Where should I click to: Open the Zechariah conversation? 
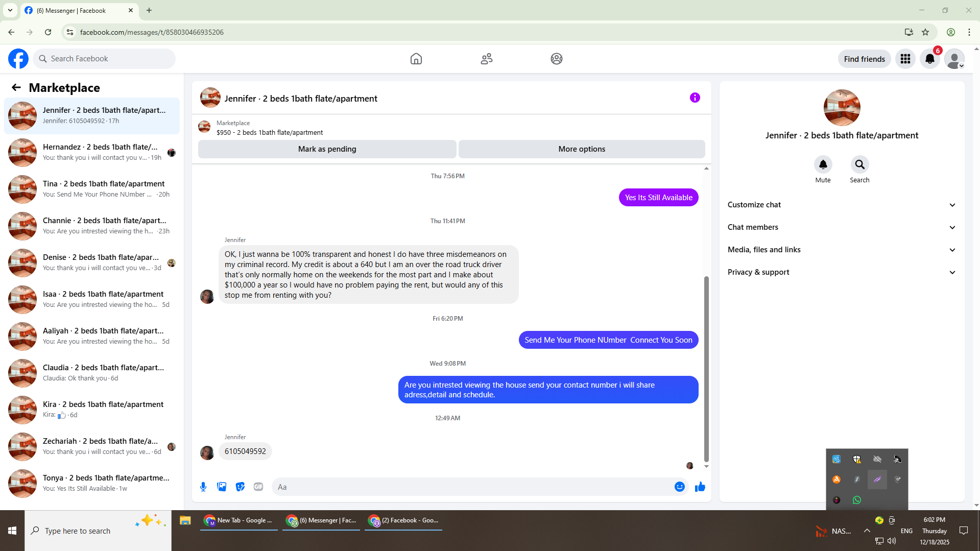click(x=92, y=447)
